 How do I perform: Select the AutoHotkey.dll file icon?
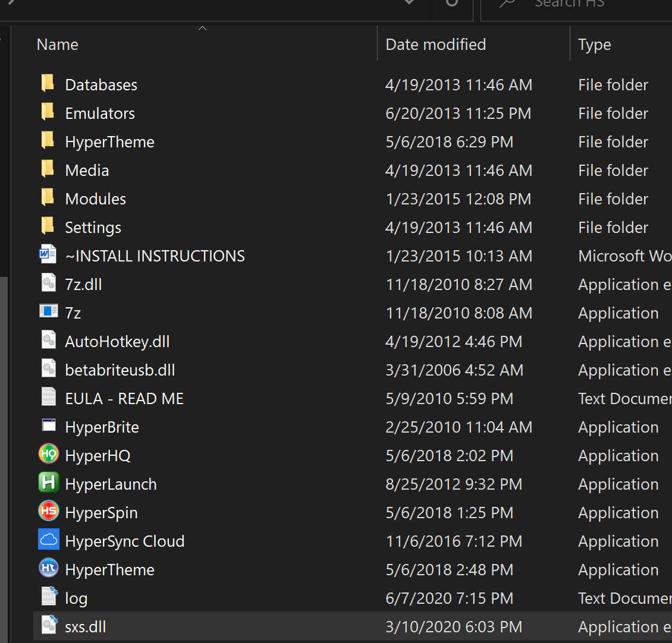[x=48, y=340]
